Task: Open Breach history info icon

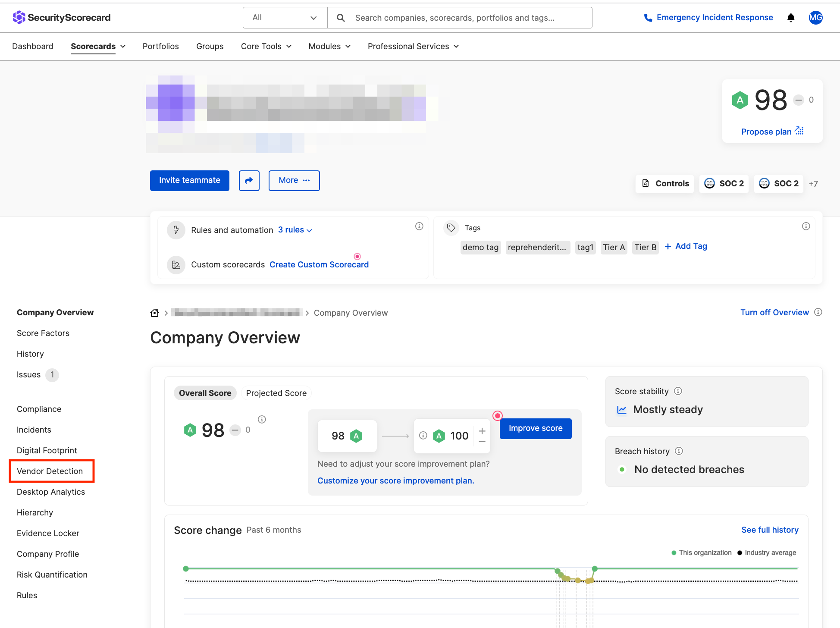Action: point(679,451)
